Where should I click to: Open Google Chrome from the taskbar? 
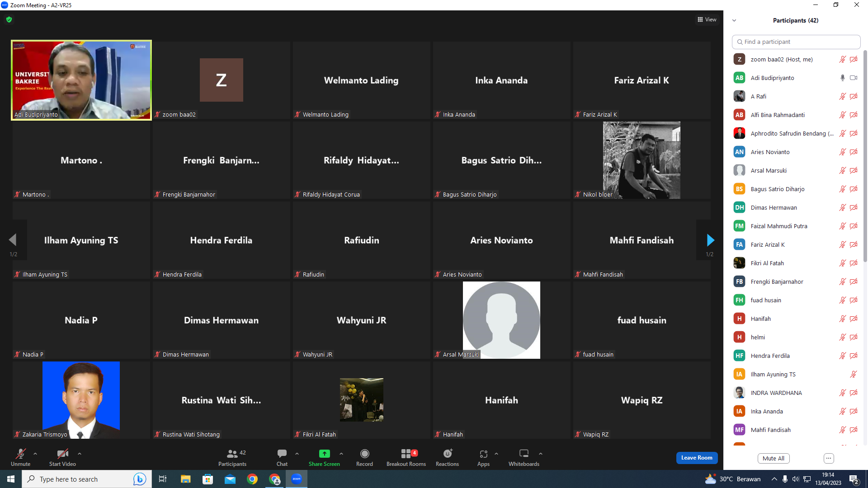click(252, 479)
